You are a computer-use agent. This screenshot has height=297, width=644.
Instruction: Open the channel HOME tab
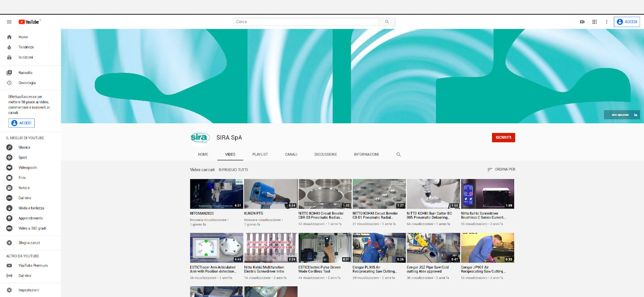(x=203, y=154)
